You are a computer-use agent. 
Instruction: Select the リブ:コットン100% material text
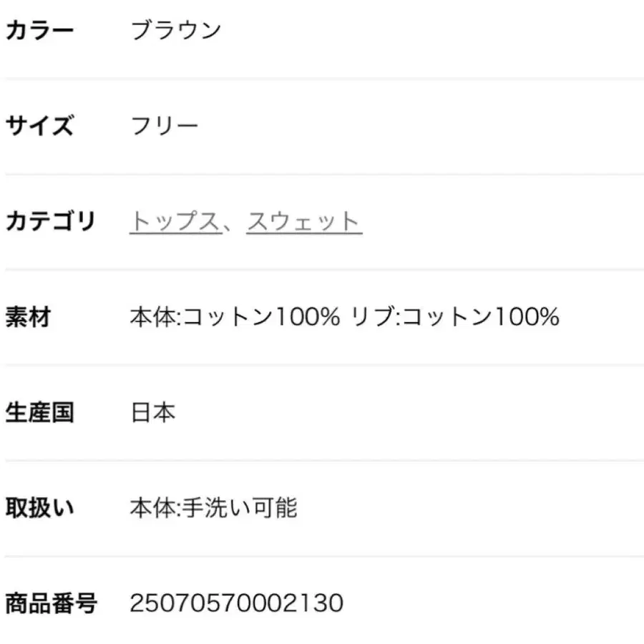pyautogui.click(x=455, y=317)
